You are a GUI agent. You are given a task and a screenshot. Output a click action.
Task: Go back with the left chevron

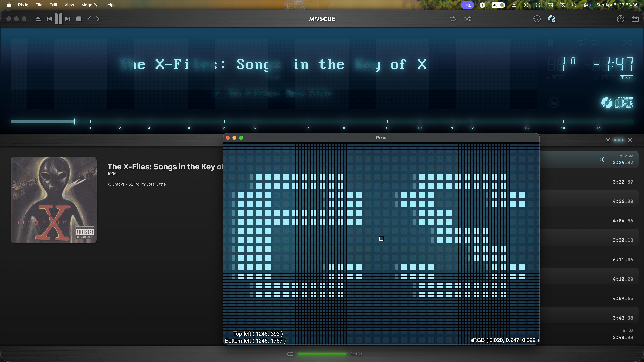[x=90, y=19]
